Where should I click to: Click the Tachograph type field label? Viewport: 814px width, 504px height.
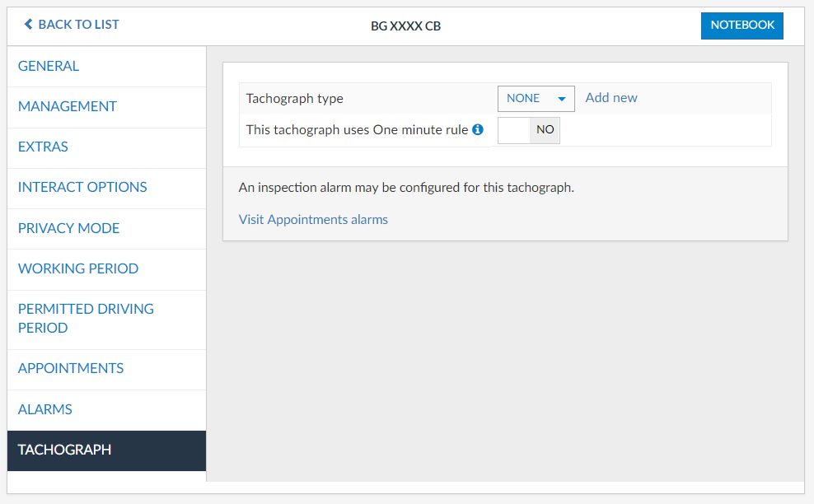pos(295,98)
